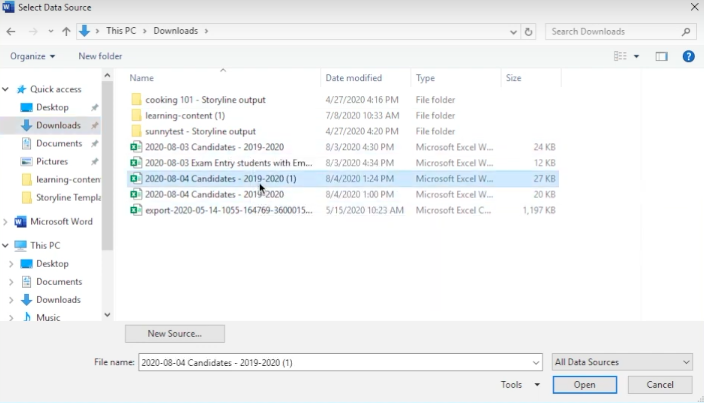704x403 pixels.
Task: Toggle the preview pane icon
Action: click(x=661, y=56)
